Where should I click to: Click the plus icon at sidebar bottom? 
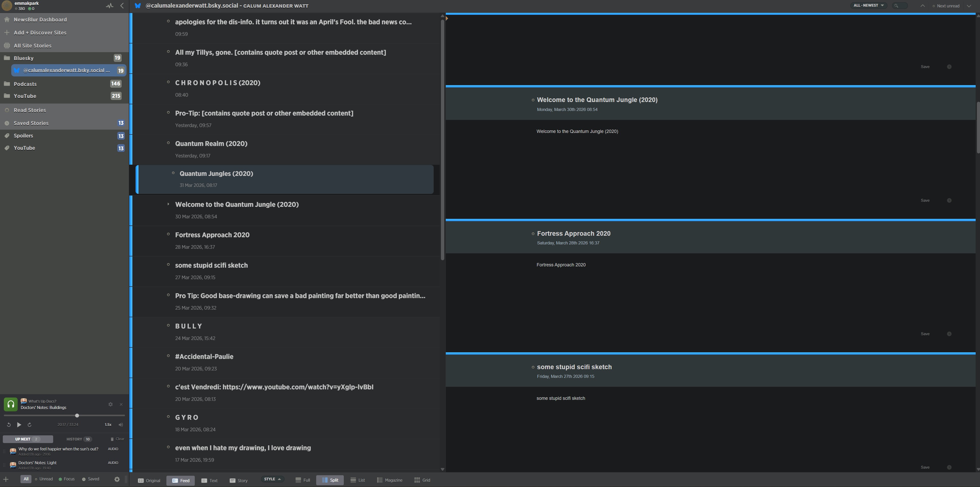pos(6,479)
